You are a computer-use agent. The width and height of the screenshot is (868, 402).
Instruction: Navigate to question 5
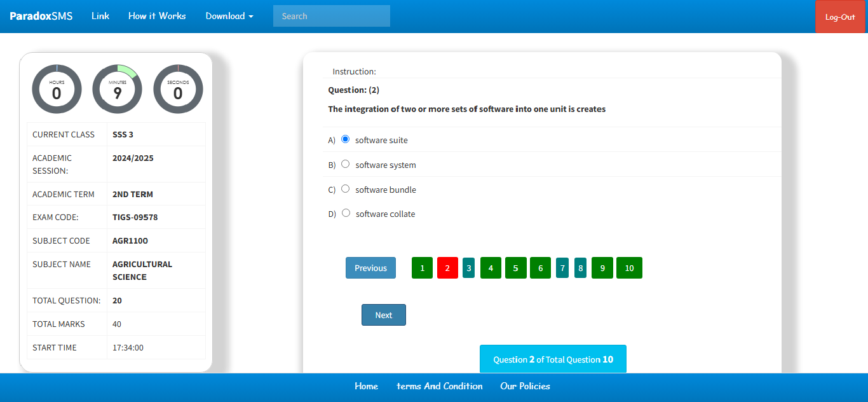(515, 268)
